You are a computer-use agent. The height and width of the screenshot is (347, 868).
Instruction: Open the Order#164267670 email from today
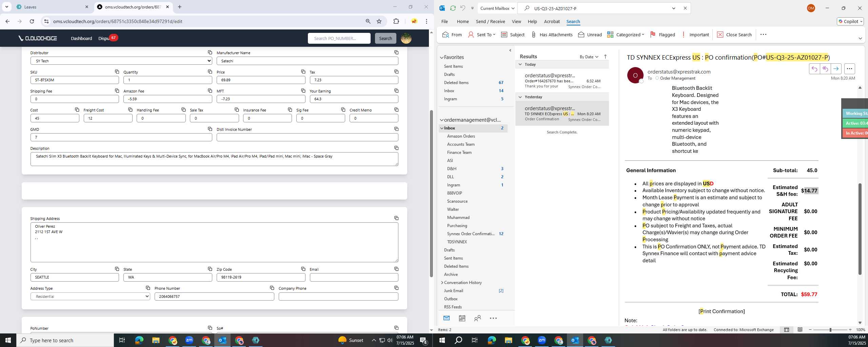(562, 81)
